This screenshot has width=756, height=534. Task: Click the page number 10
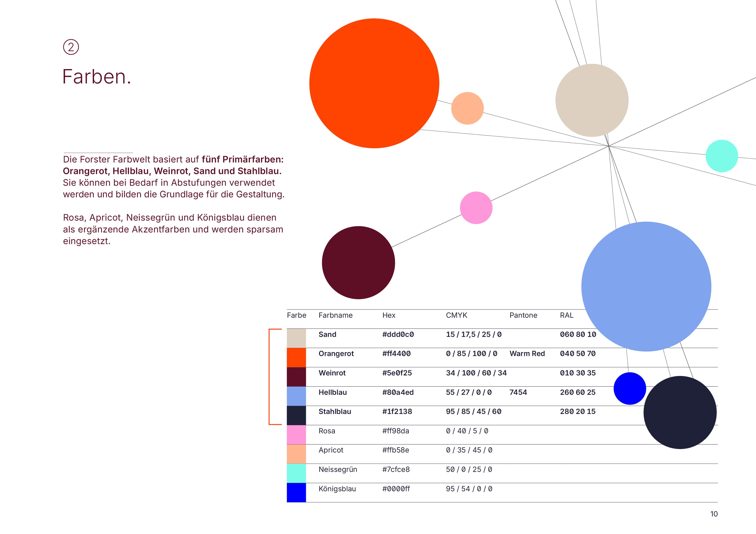pyautogui.click(x=713, y=514)
